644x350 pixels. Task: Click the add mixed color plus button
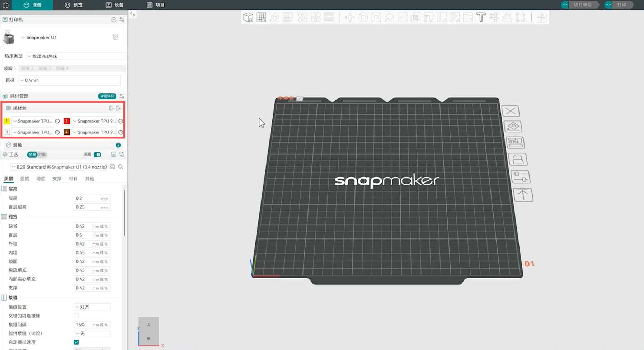118,145
